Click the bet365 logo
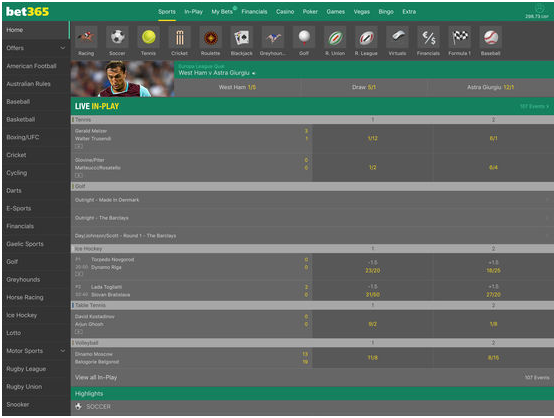This screenshot has height=418, width=554. 28,12
